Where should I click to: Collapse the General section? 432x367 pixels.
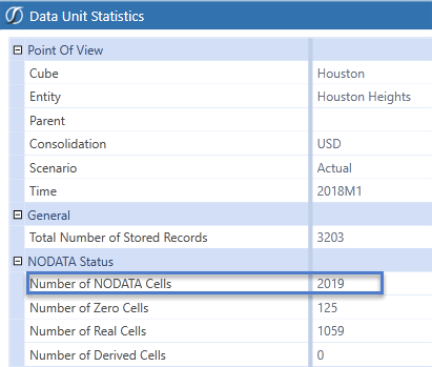pos(17,215)
